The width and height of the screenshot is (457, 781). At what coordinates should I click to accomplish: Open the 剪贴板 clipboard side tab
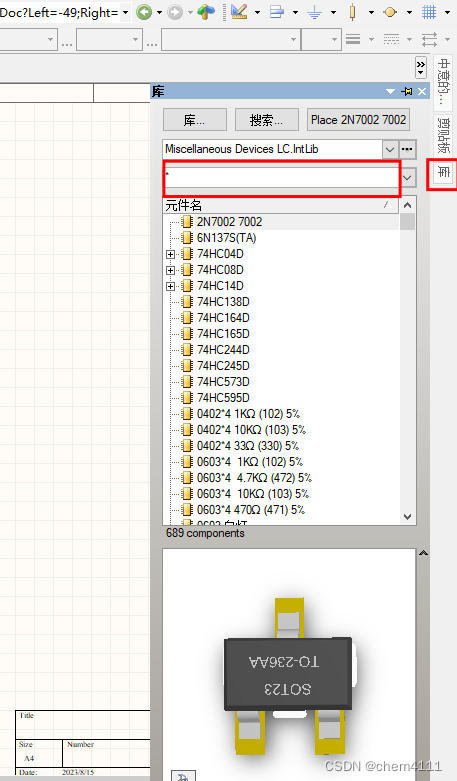(x=443, y=135)
